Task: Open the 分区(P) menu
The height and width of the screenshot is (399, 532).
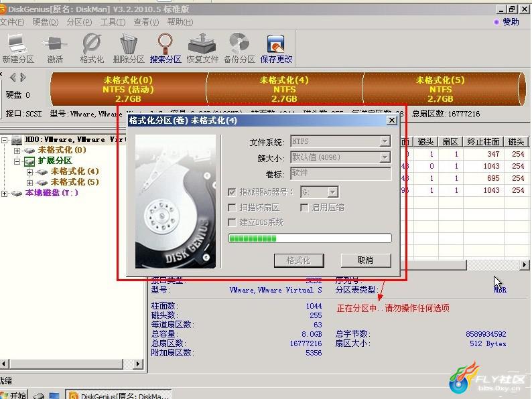Action: 79,22
